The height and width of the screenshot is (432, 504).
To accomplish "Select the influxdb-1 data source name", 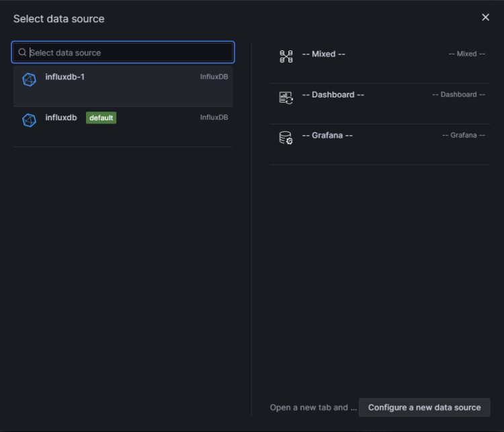I will pos(65,77).
